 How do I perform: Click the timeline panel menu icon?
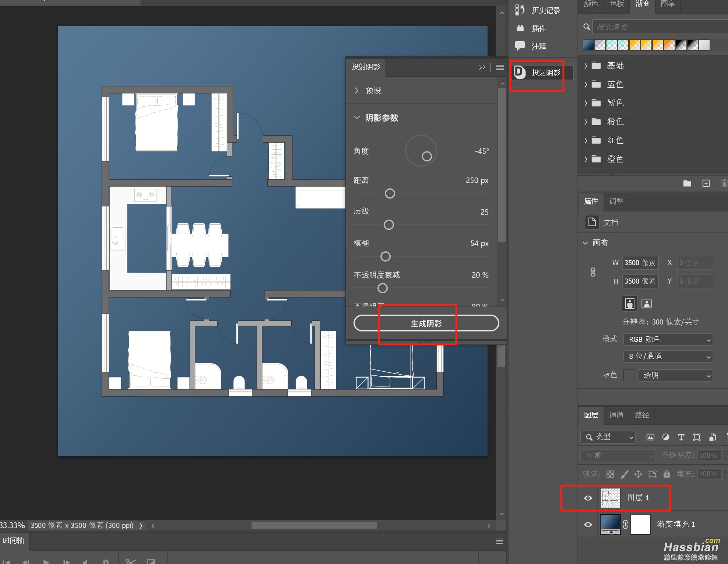pos(499,541)
